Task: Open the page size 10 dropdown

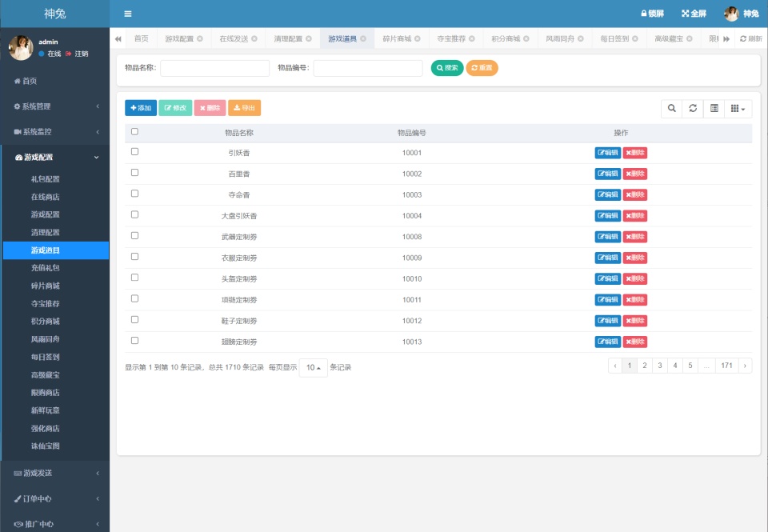Action: [314, 367]
